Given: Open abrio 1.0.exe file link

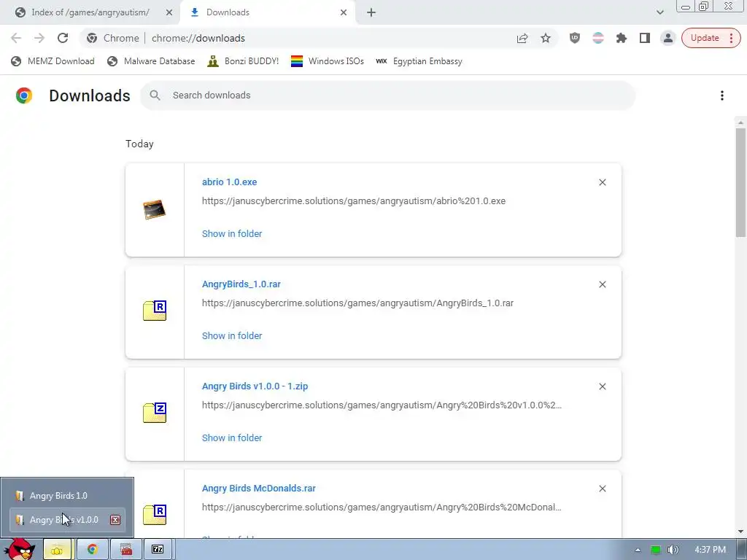Looking at the screenshot, I should pos(229,182).
